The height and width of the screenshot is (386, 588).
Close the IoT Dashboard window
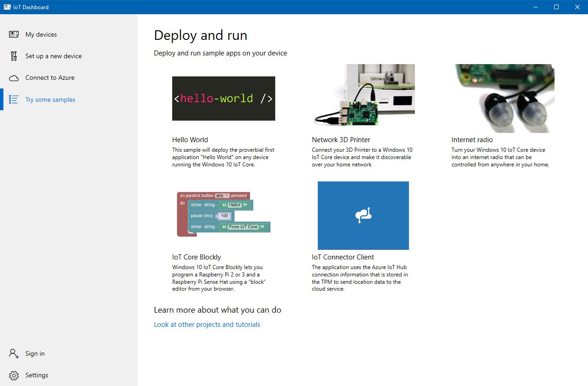coord(577,7)
